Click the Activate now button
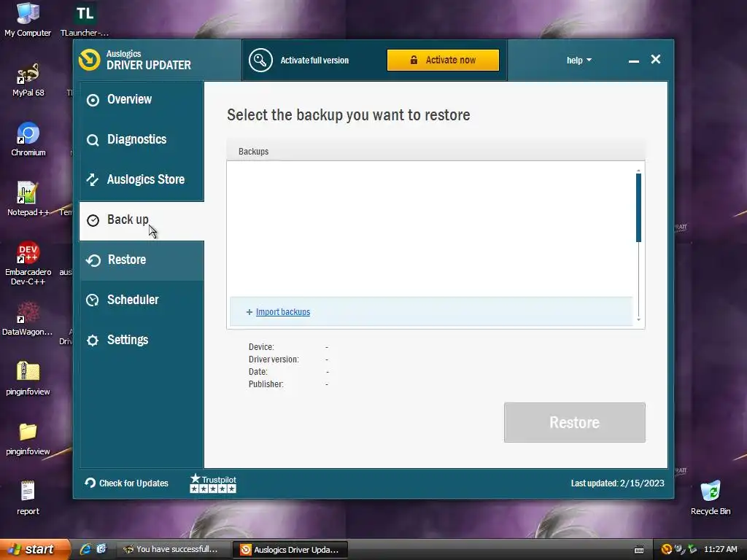This screenshot has height=560, width=747. pyautogui.click(x=443, y=60)
